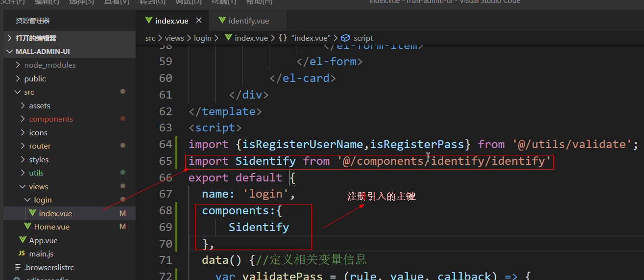
Task: Open the login breadcrumb segment
Action: coord(203,38)
